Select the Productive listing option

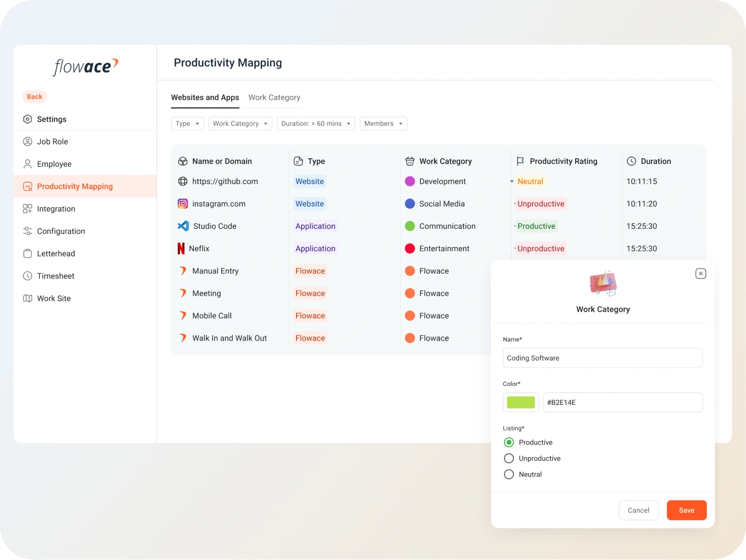509,442
